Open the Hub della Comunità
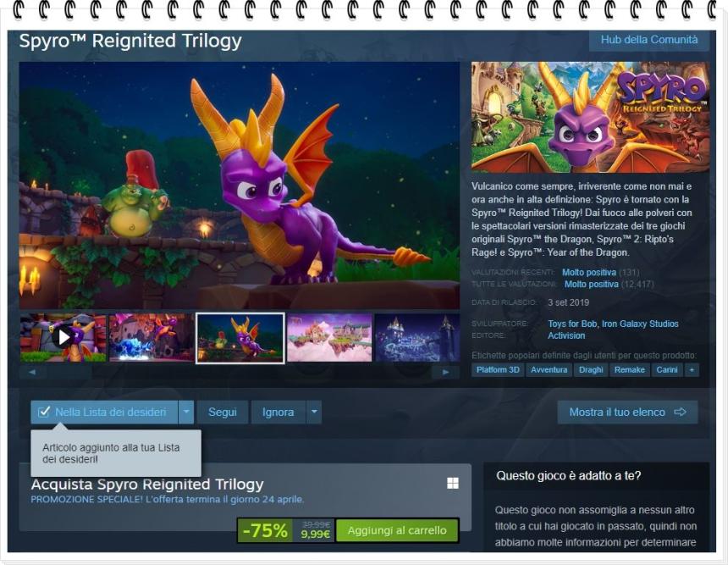Screen dimensions: 728x565 648,39
